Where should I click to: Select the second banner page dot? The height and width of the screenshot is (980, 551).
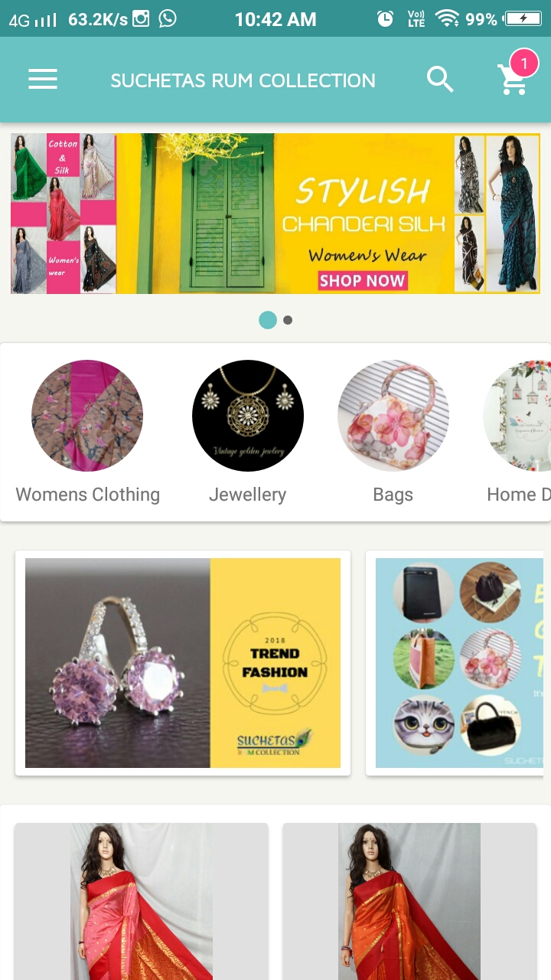(x=288, y=320)
